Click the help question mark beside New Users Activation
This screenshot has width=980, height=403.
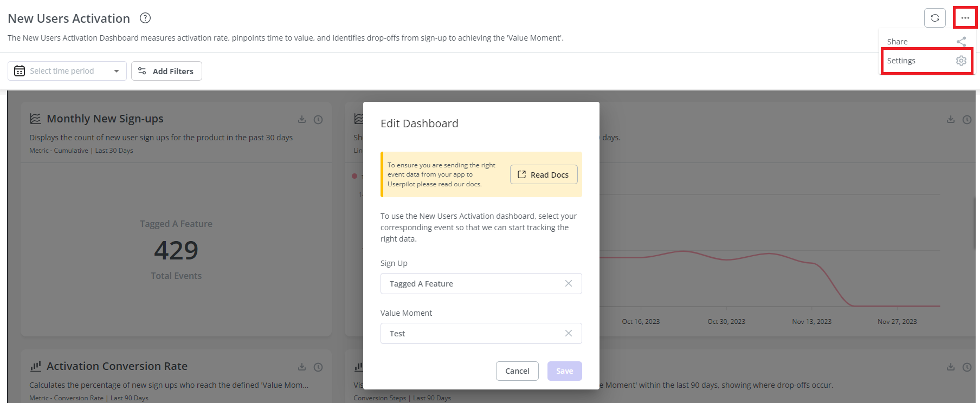[x=145, y=18]
